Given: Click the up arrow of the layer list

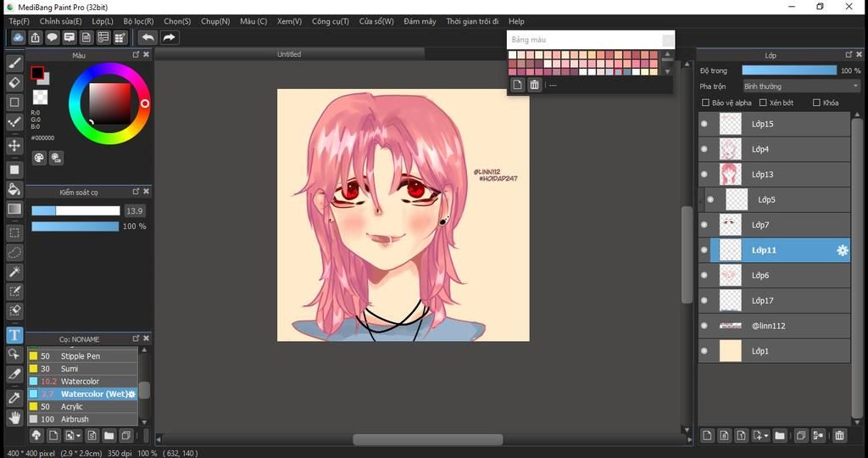Looking at the screenshot, I should 857,114.
